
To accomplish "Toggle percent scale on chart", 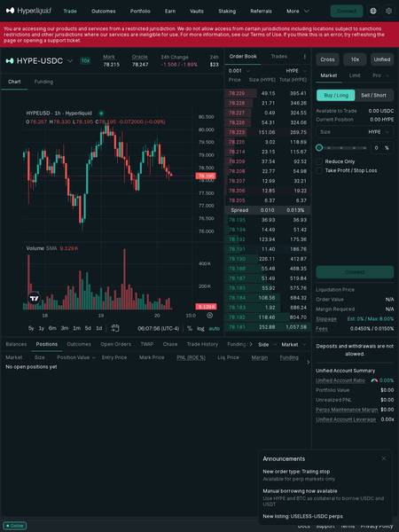I will click(x=190, y=328).
